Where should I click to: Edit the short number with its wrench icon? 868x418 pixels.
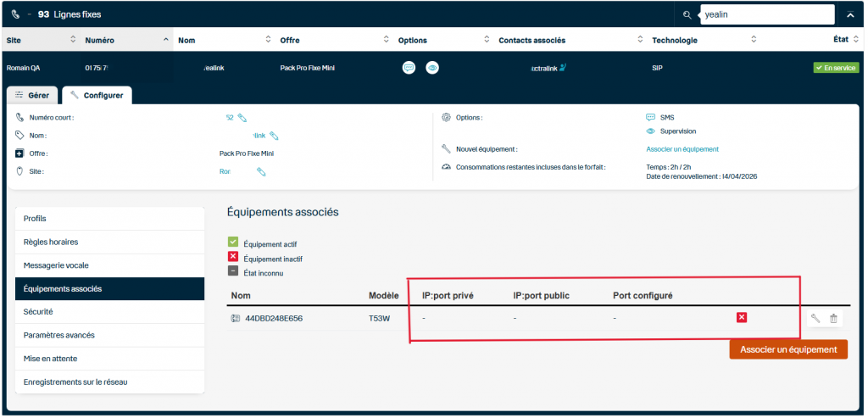(x=242, y=118)
